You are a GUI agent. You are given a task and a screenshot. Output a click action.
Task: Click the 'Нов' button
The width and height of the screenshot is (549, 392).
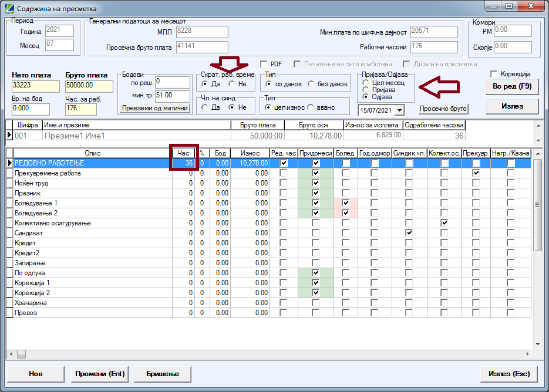click(x=36, y=374)
